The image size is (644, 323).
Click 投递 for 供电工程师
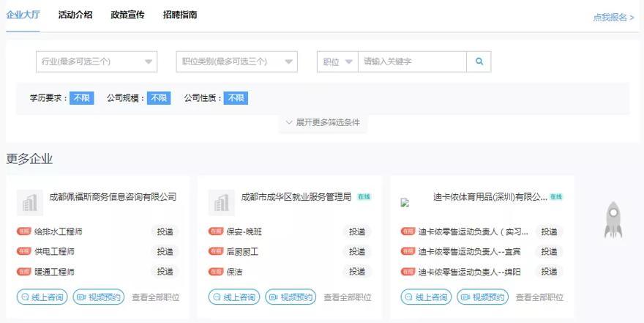(165, 251)
